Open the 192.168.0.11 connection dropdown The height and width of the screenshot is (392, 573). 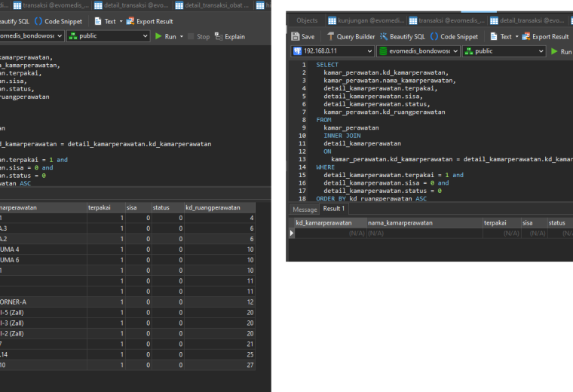[332, 51]
